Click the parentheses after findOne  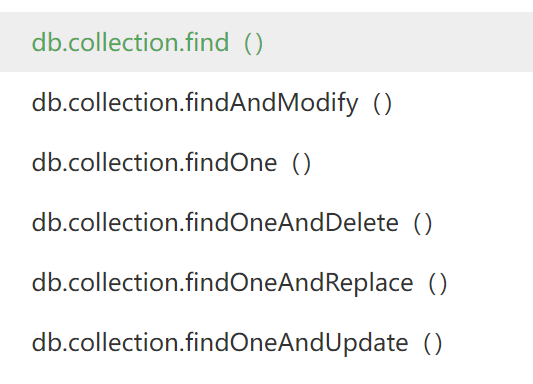pyautogui.click(x=302, y=164)
